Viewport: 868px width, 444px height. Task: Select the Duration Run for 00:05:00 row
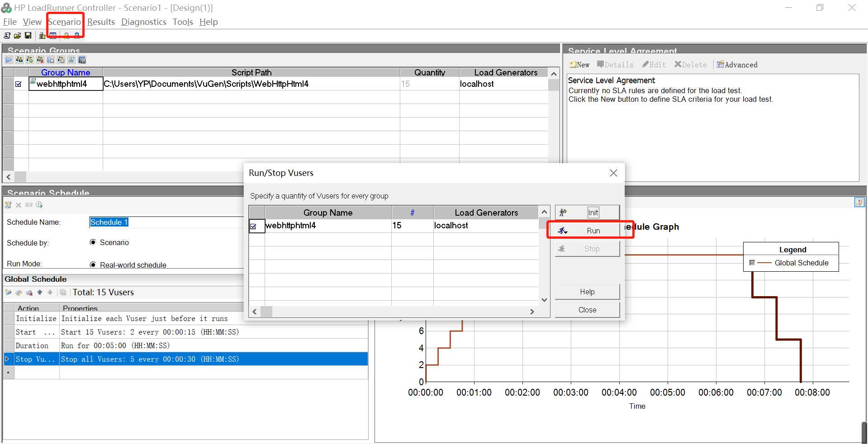click(x=185, y=345)
